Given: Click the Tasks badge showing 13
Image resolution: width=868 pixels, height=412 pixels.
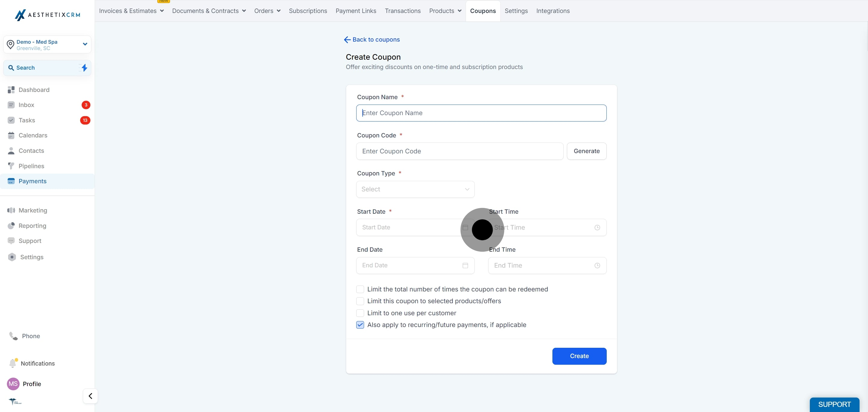Looking at the screenshot, I should (x=85, y=120).
